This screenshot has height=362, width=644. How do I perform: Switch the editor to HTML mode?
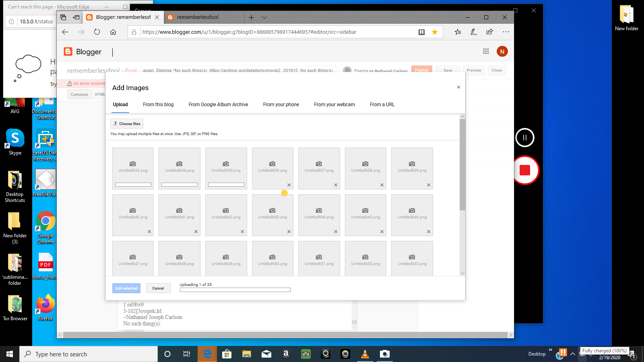coord(100,94)
